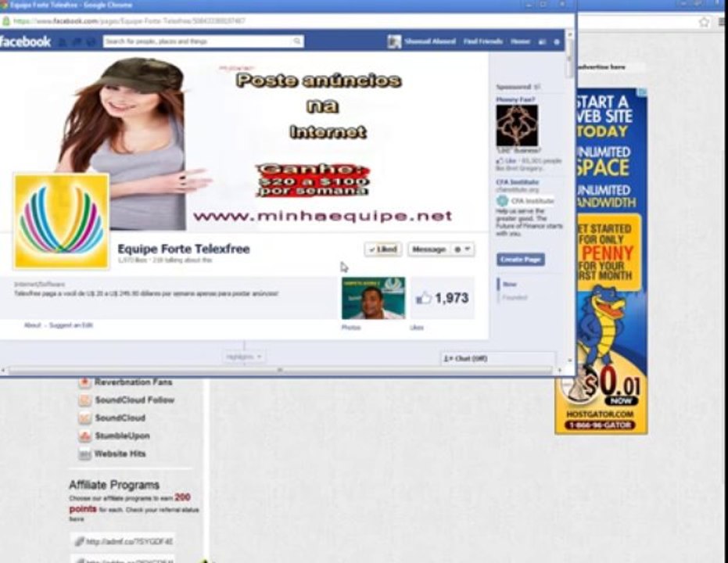
Task: Click the SoundCloud Follow icon
Action: click(84, 400)
